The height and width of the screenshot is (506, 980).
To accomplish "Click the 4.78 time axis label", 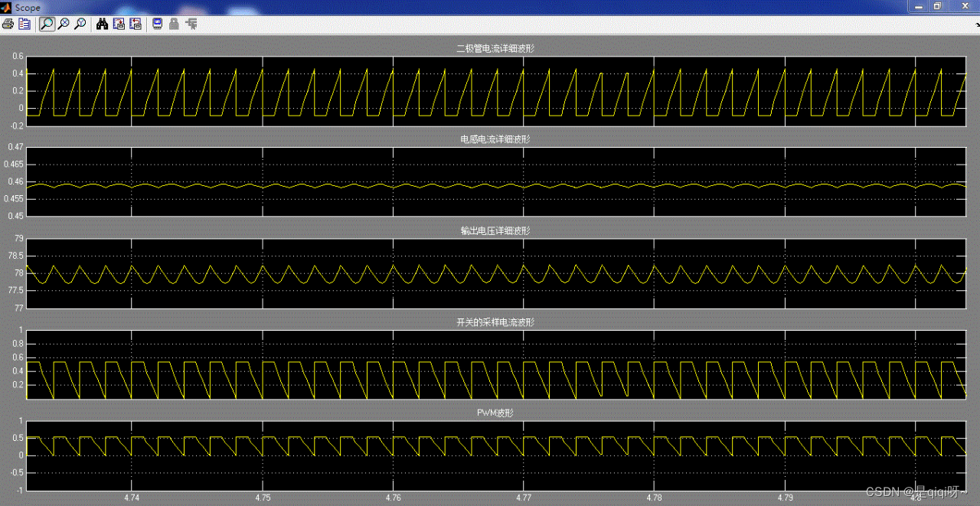I will tap(654, 498).
